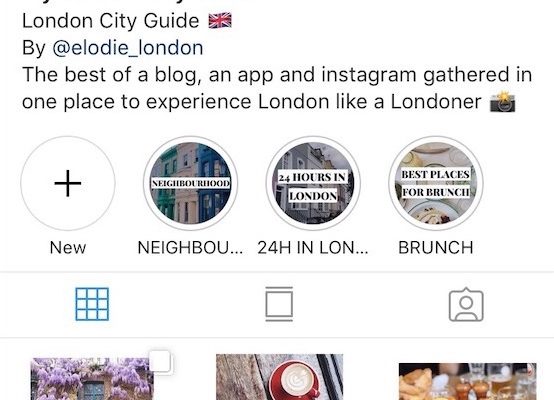Tap the plus icon to add highlight

(68, 183)
